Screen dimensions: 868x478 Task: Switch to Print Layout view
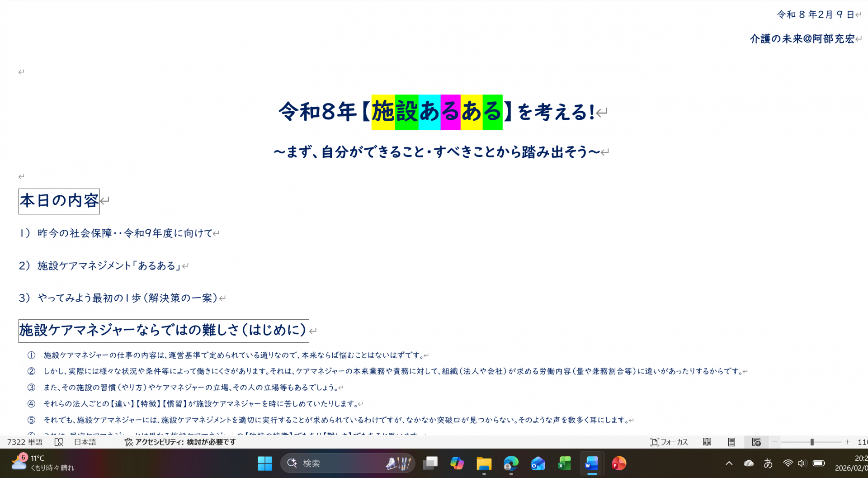(x=731, y=442)
